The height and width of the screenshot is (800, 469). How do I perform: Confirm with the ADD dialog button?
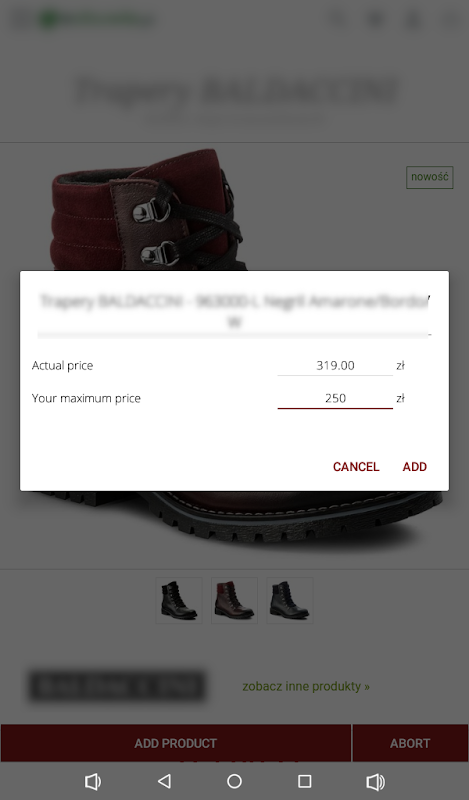[x=414, y=466]
